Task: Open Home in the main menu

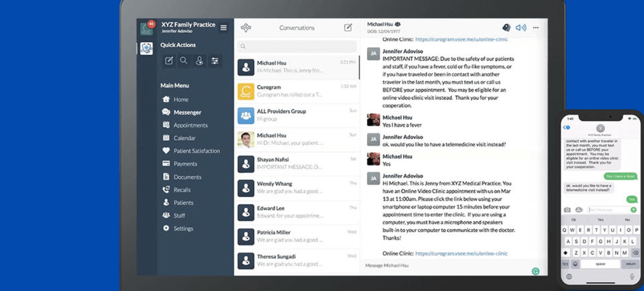Action: click(175, 99)
